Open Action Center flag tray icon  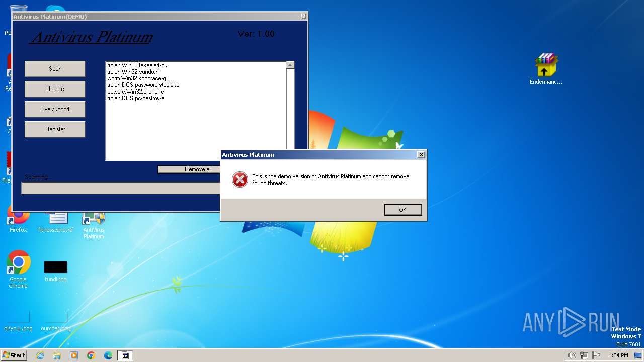tap(596, 355)
